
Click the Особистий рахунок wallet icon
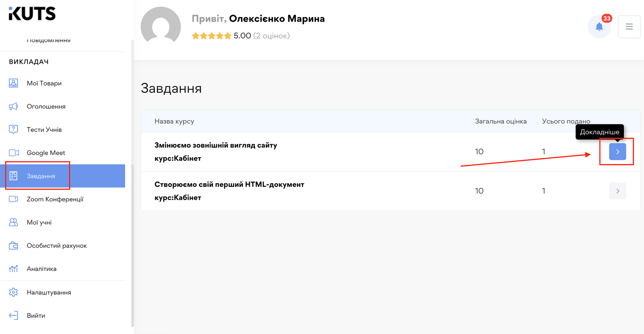click(x=13, y=246)
